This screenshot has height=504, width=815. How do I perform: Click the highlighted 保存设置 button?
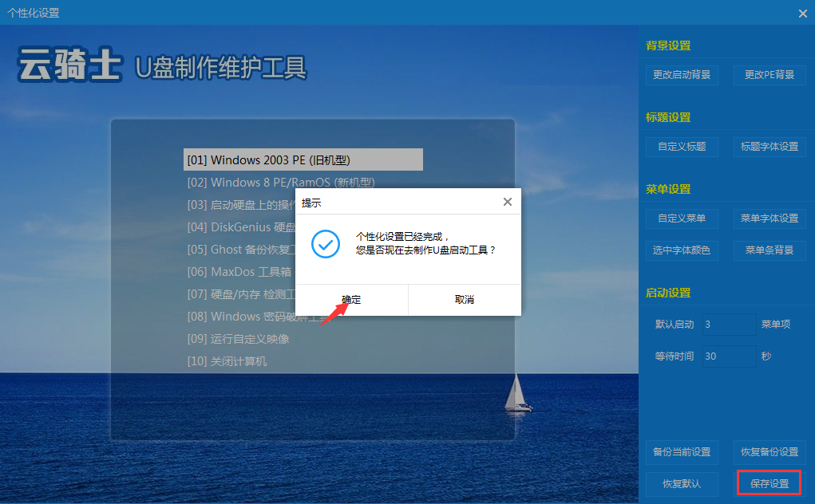pos(769,483)
